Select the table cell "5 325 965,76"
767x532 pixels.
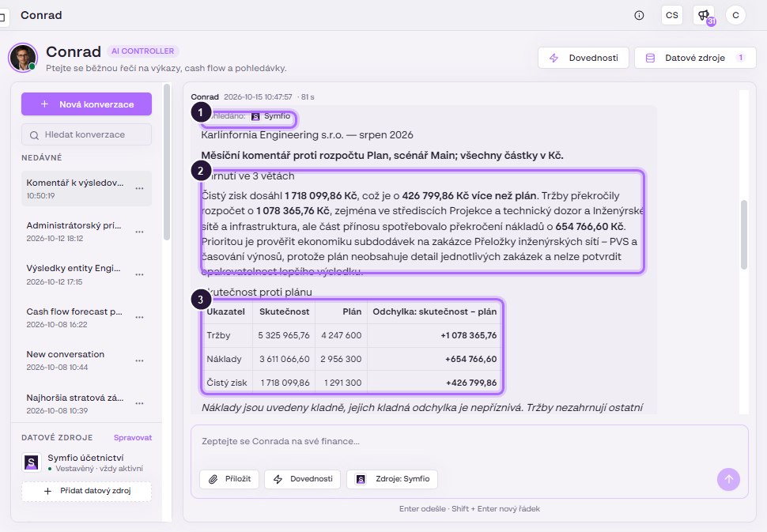click(284, 335)
